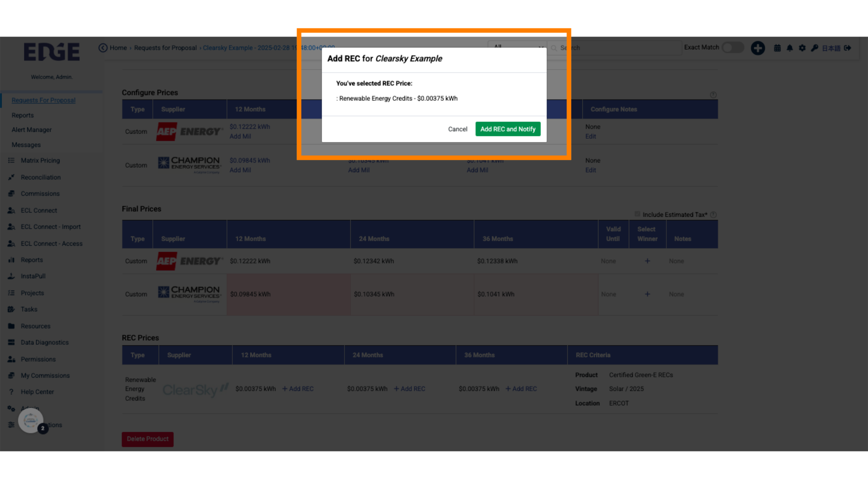
Task: Switch language to Japanese
Action: [x=831, y=48]
